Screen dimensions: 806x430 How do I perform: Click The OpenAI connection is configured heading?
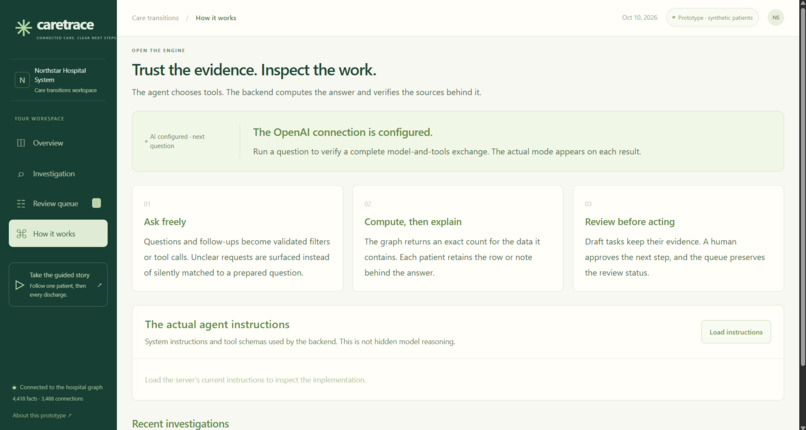point(343,132)
